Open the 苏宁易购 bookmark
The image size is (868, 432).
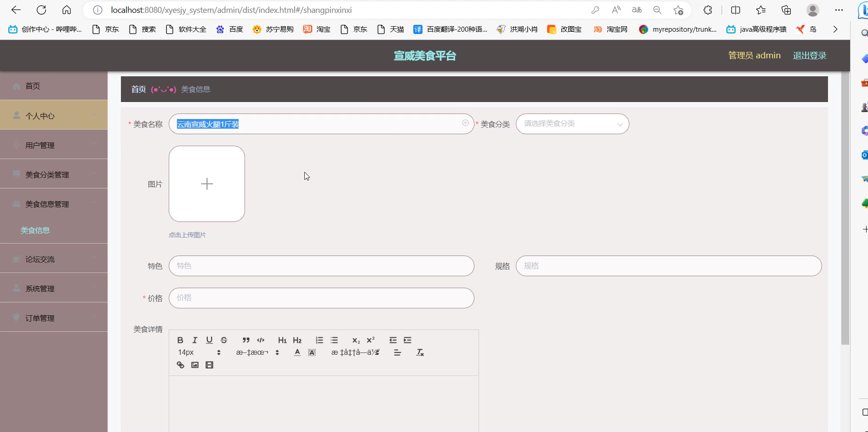coord(273,29)
